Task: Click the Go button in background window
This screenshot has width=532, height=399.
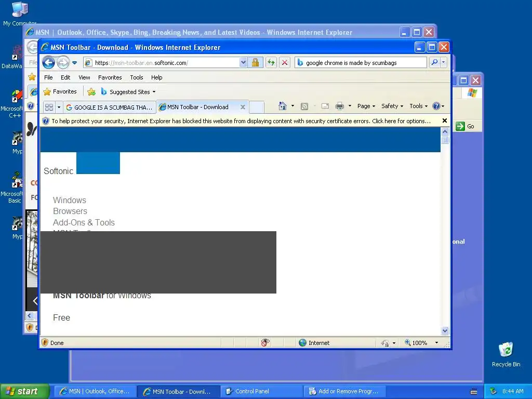Action: (465, 126)
